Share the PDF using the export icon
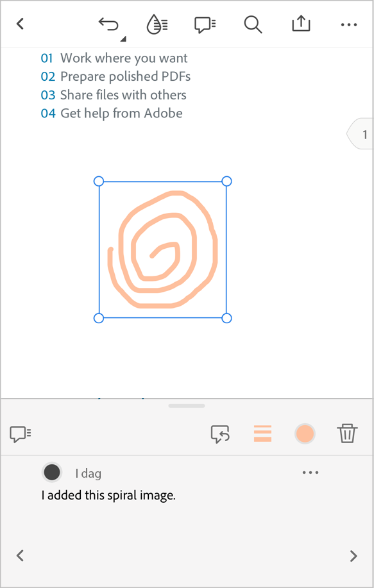374x588 pixels. click(x=301, y=24)
